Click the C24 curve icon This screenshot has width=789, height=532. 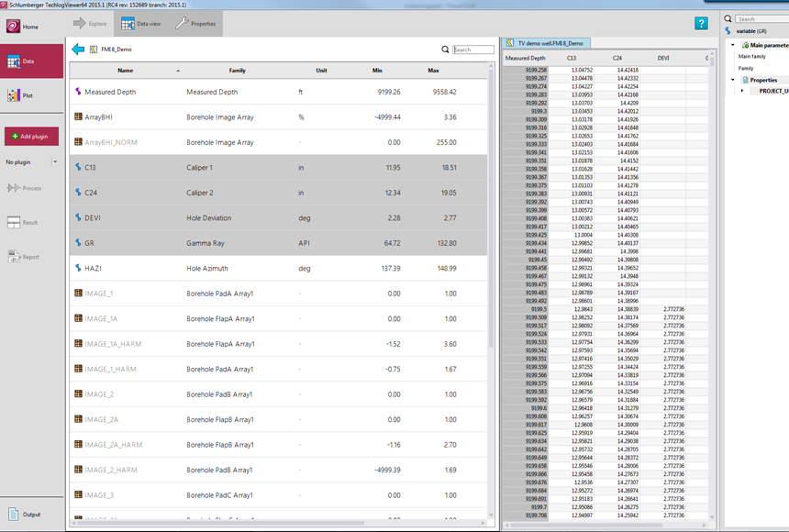click(x=78, y=193)
